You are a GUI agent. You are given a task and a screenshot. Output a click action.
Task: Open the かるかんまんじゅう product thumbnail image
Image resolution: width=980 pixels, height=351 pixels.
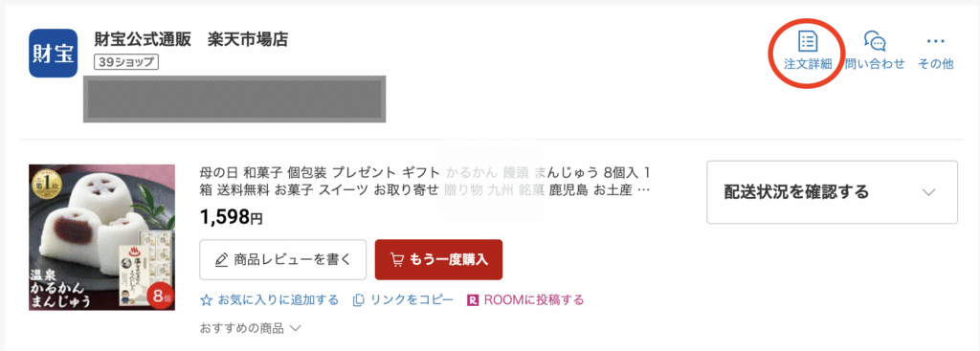(x=101, y=237)
